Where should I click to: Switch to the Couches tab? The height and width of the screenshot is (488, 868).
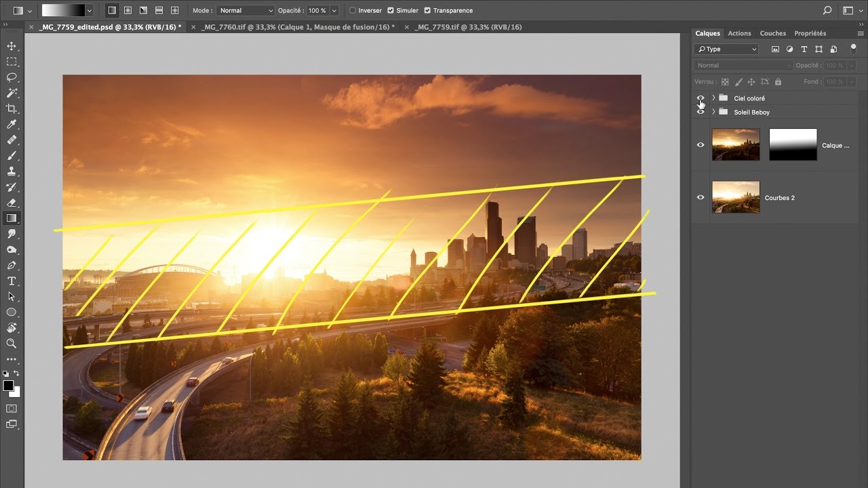[772, 33]
